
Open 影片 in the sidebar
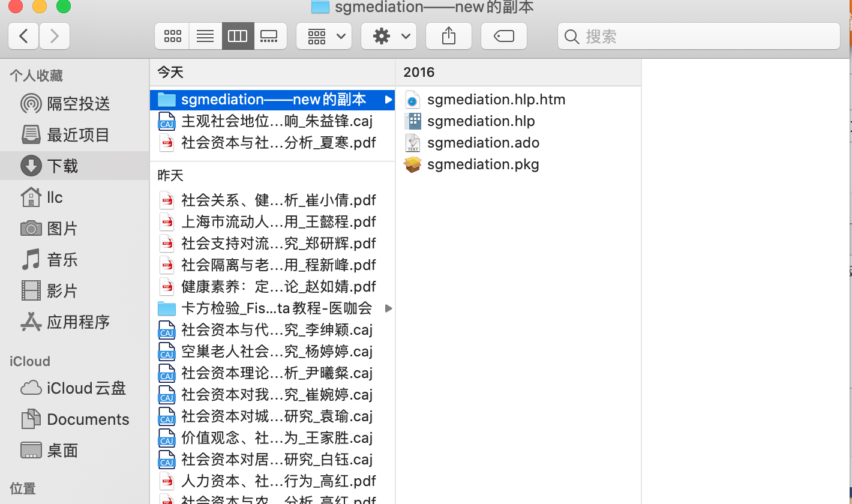pyautogui.click(x=74, y=291)
